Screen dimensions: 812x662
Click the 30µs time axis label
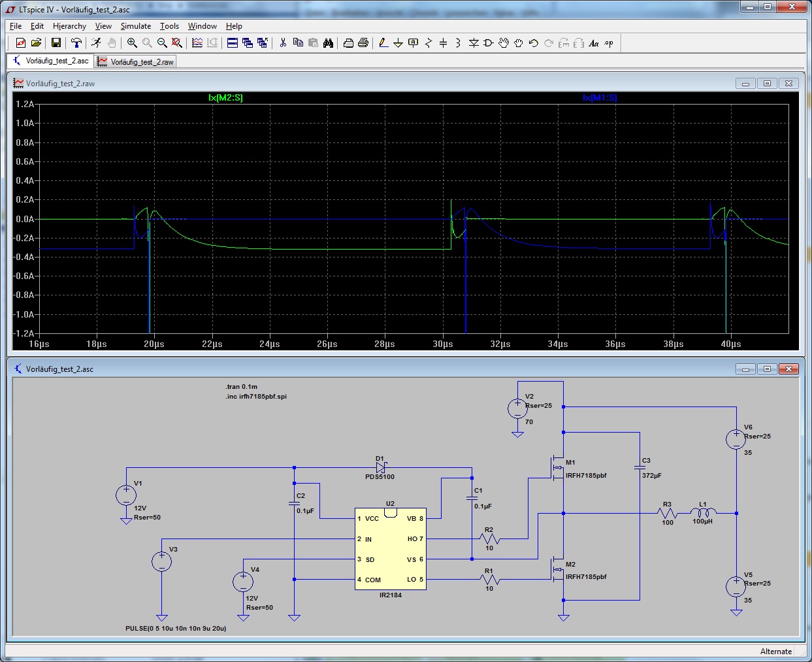click(x=443, y=344)
